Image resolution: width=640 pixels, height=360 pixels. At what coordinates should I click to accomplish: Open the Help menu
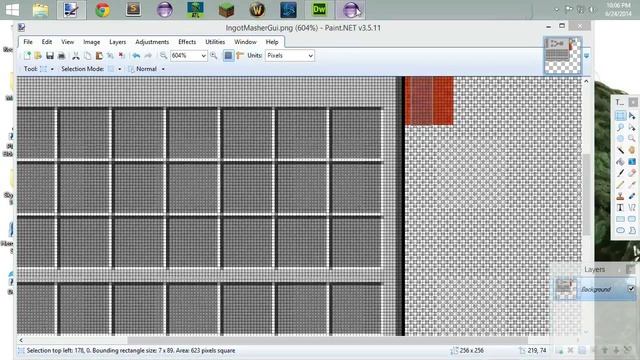point(272,42)
